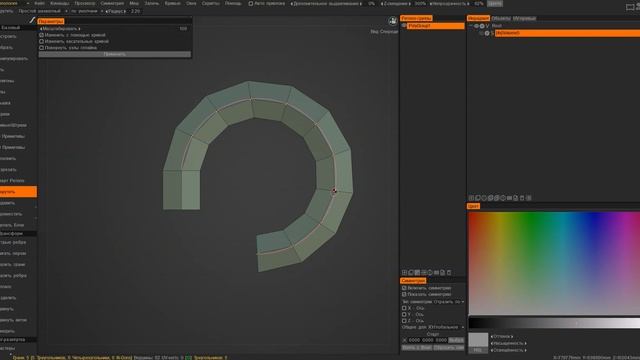640x360 pixels.
Task: Adjust the Дополнительное выдавливание slider
Action: point(326,4)
